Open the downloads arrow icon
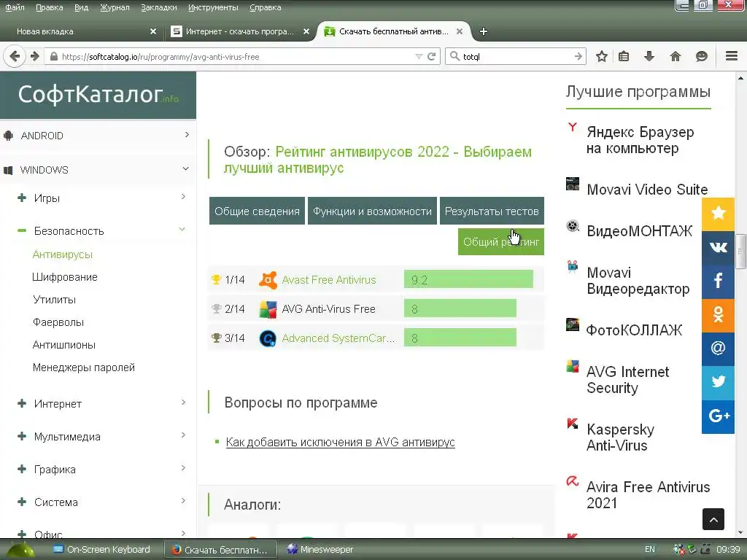Viewport: 747px width, 560px height. click(649, 56)
